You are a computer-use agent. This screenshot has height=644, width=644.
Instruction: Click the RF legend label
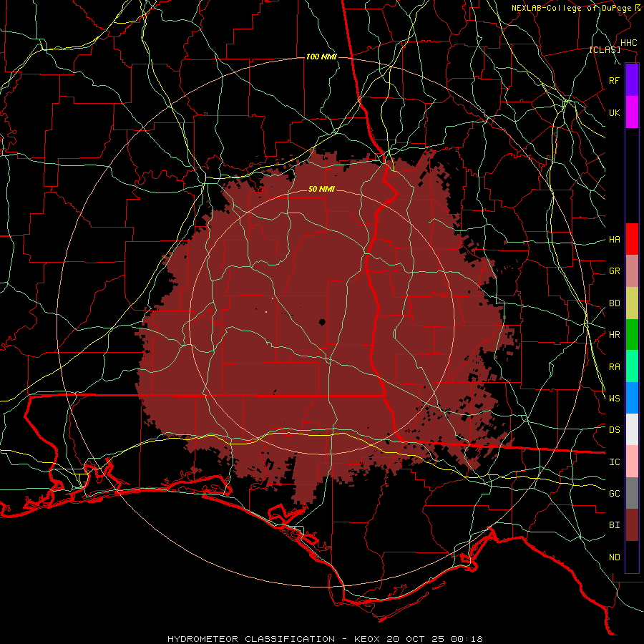615,80
